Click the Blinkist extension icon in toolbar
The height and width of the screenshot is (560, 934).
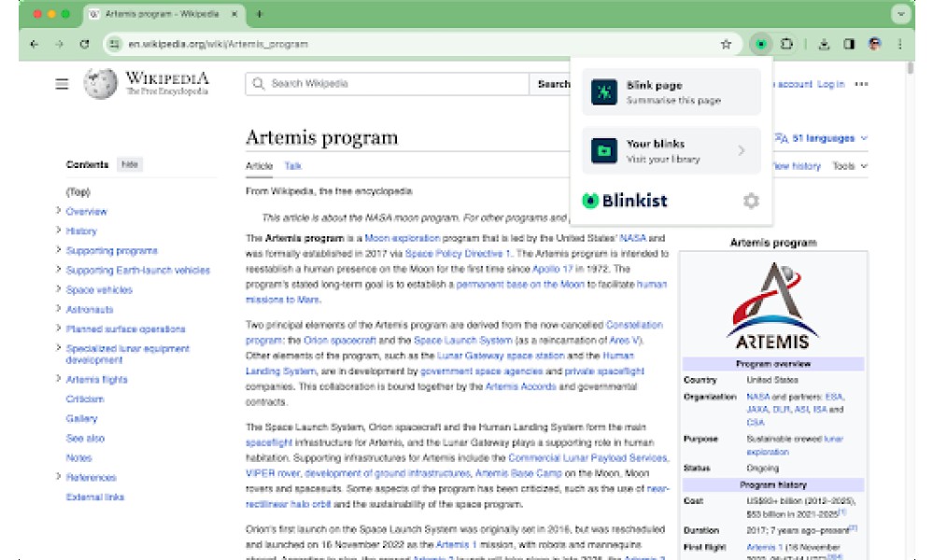pos(760,44)
